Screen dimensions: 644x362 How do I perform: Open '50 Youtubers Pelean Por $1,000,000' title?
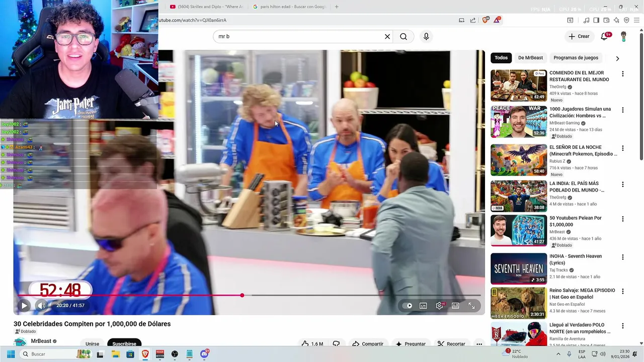tap(576, 221)
